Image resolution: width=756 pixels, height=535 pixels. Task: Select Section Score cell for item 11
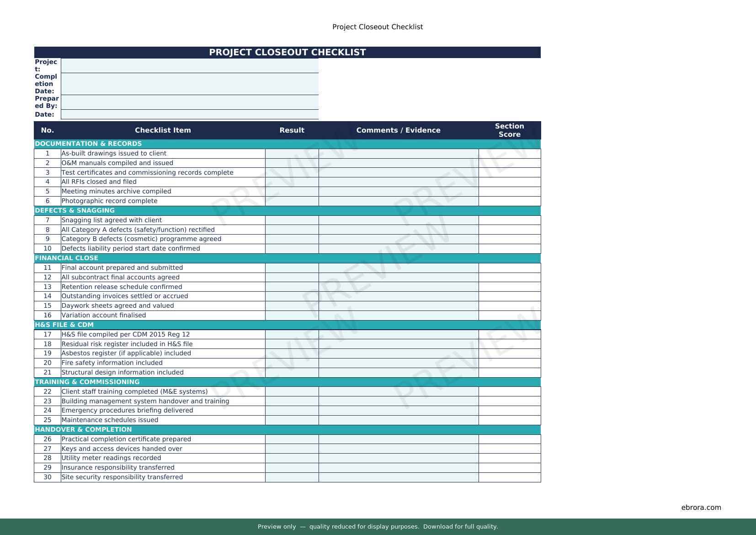click(509, 268)
